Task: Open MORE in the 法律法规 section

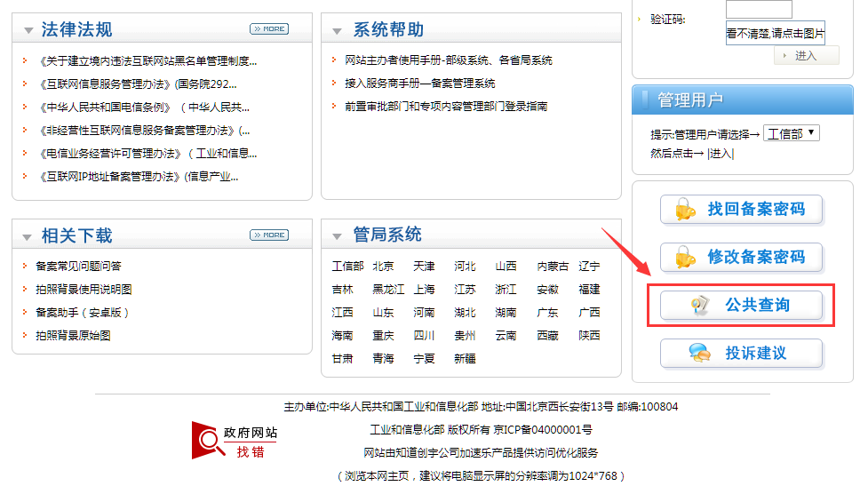Action: pos(268,29)
